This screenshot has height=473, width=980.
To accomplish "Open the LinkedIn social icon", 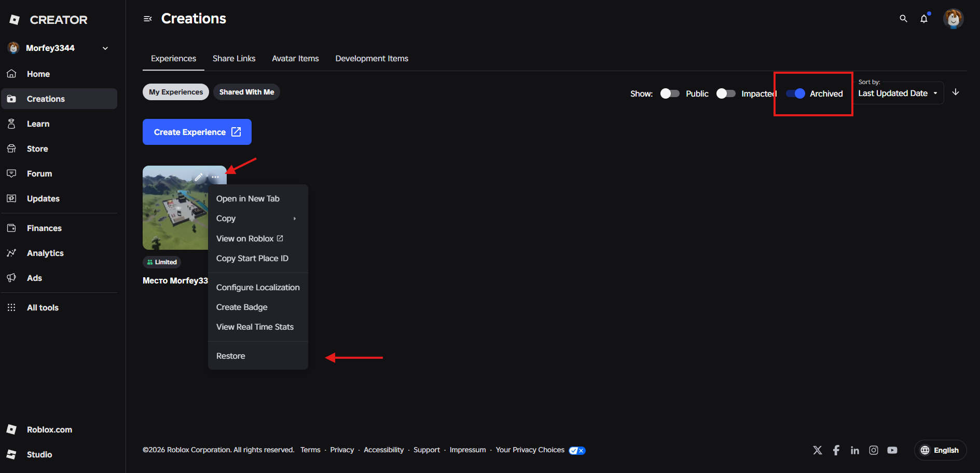I will [x=855, y=450].
